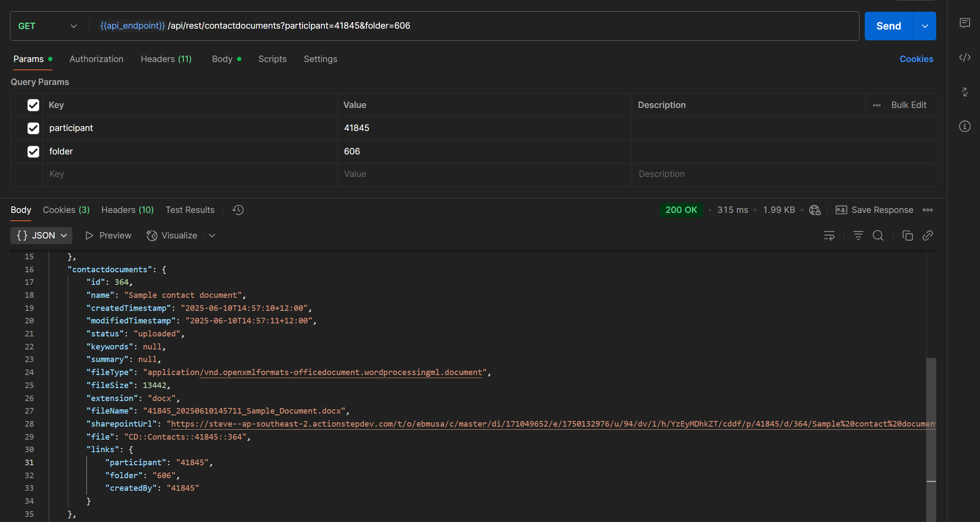Open the code snippet icon
Viewport: 980px width, 522px height.
(x=964, y=57)
